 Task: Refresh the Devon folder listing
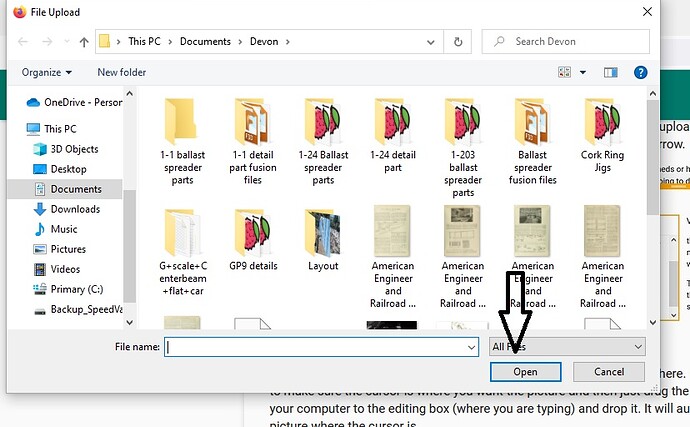(458, 42)
